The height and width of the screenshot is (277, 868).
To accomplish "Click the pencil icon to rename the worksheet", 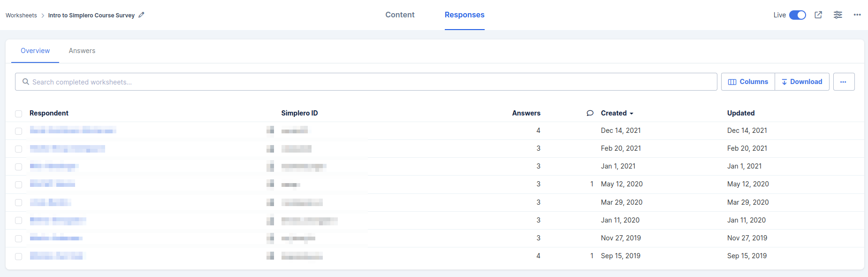I will click(141, 15).
